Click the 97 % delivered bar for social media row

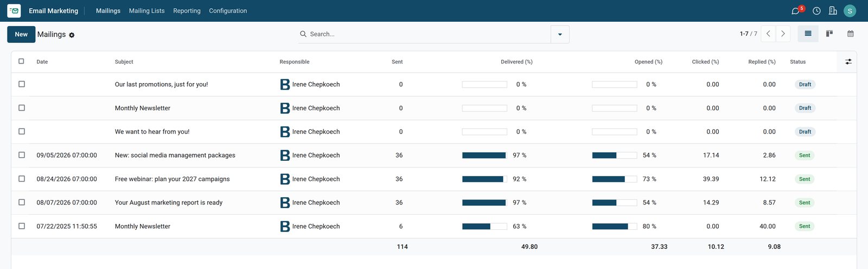pyautogui.click(x=484, y=155)
